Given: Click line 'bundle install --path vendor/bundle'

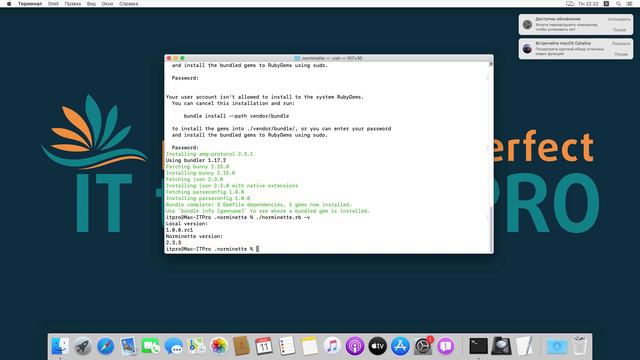Looking at the screenshot, I should coord(236,116).
